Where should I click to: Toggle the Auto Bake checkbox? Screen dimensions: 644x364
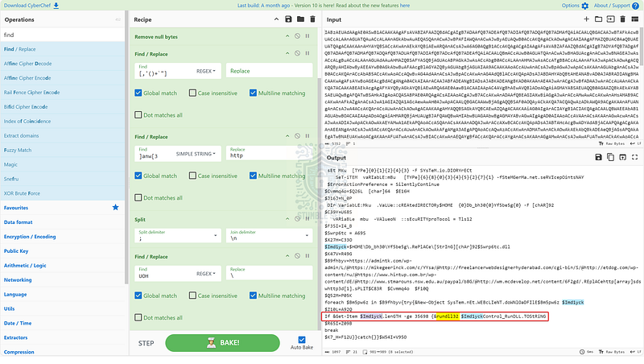pos(302,340)
